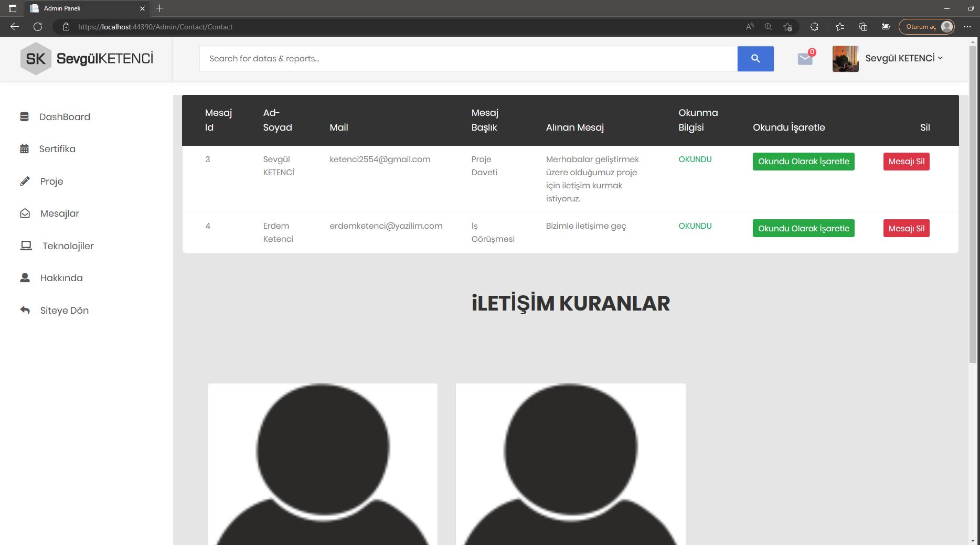Click the browser essentials icon beside Collections
Viewport: 980px width, 545px height.
[886, 27]
